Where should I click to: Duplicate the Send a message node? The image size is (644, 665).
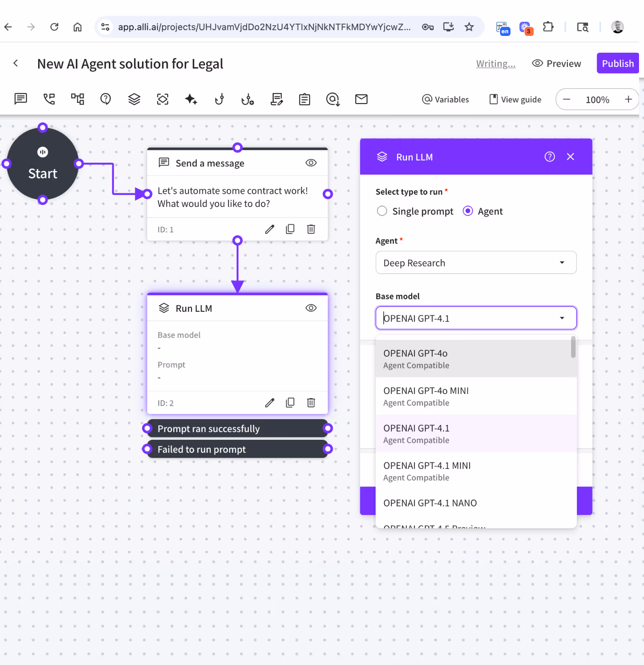pyautogui.click(x=290, y=229)
